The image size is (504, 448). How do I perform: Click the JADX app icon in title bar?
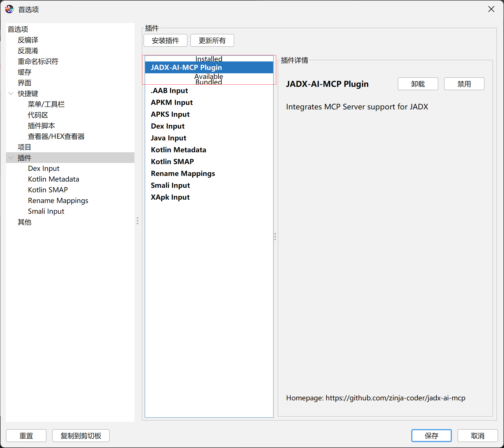[9, 9]
